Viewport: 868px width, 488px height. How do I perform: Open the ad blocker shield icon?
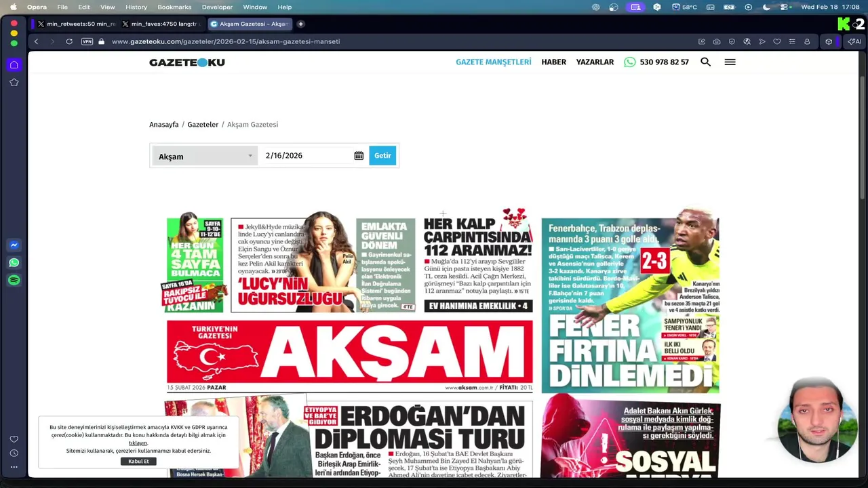[732, 41]
